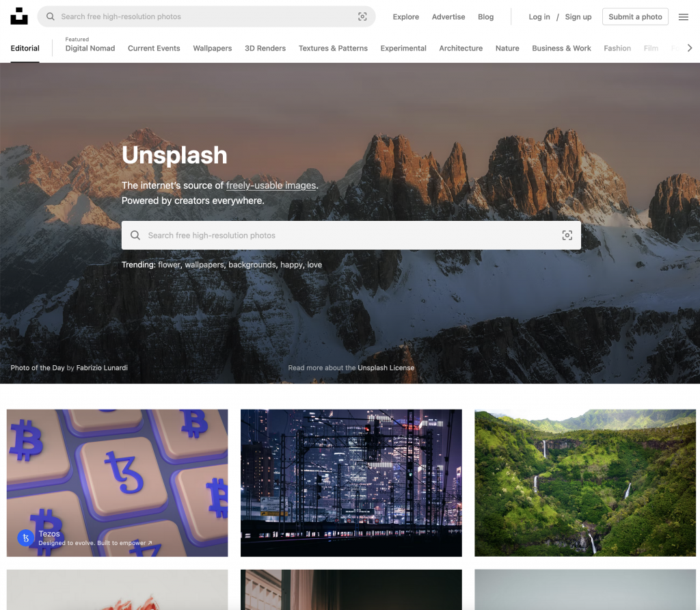The width and height of the screenshot is (700, 610).
Task: Open the Business & Work topic
Action: coord(561,49)
